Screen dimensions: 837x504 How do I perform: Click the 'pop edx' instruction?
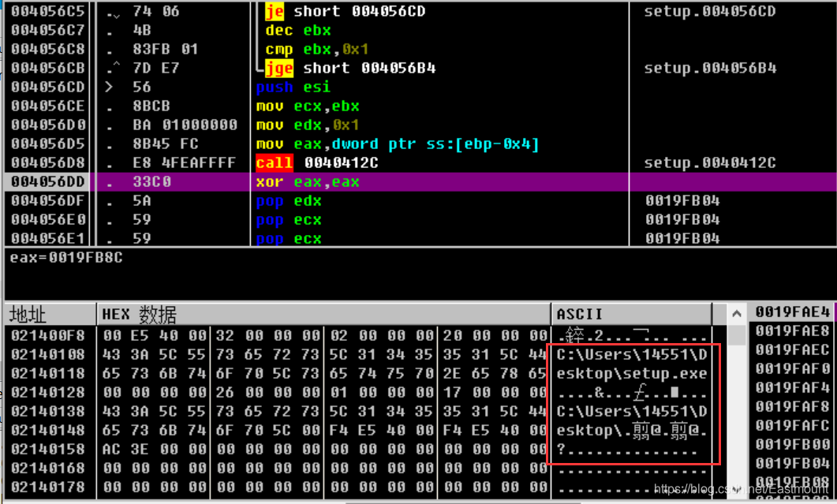tap(289, 201)
